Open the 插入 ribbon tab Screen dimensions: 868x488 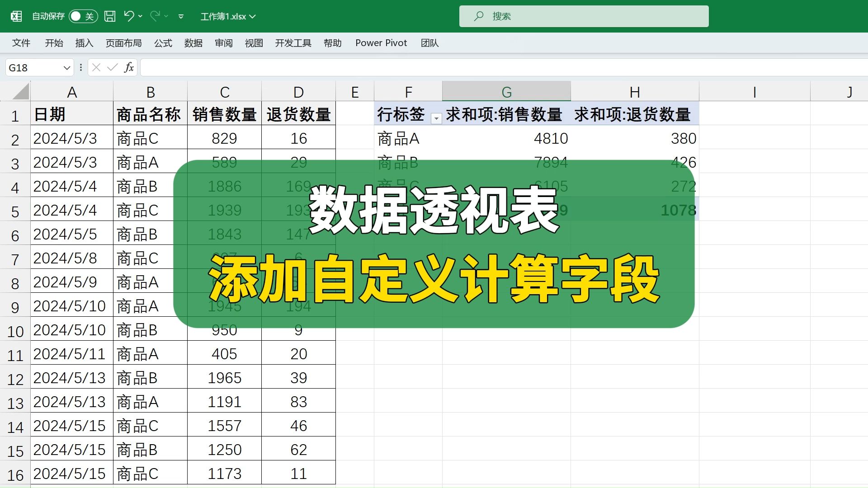point(84,43)
